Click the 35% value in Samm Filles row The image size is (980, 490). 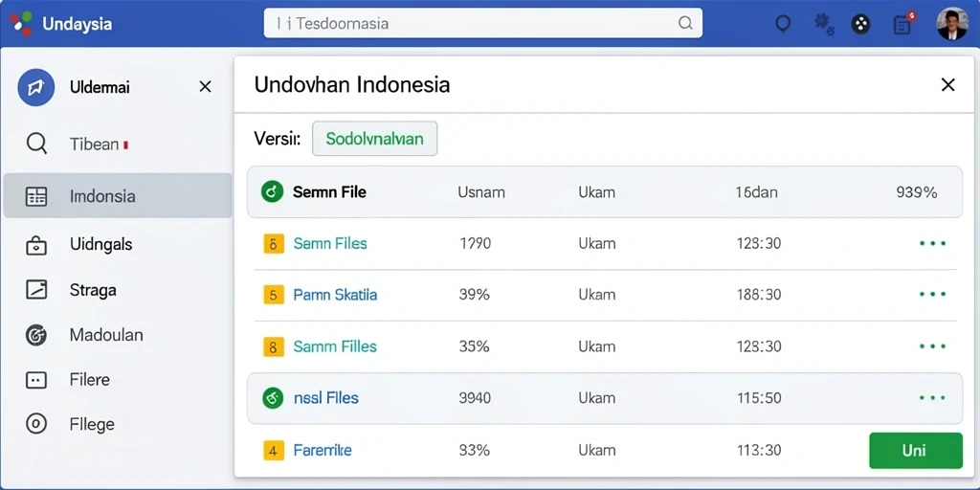coord(475,345)
